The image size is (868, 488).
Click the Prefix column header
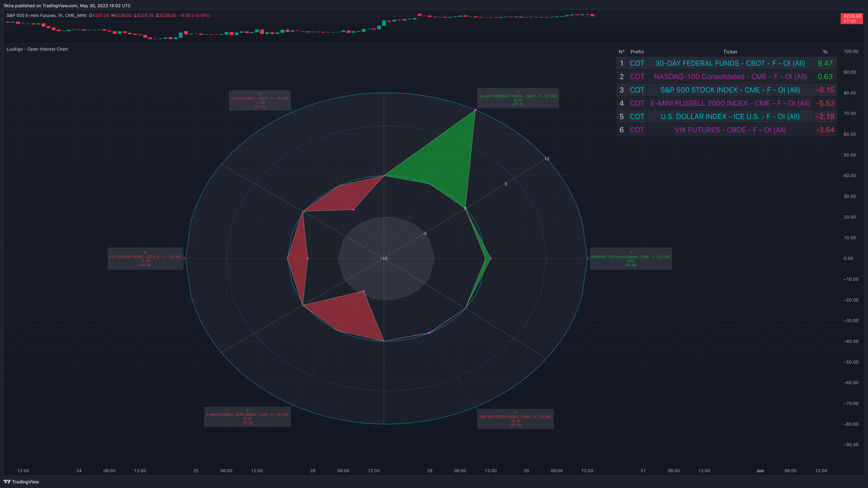637,52
